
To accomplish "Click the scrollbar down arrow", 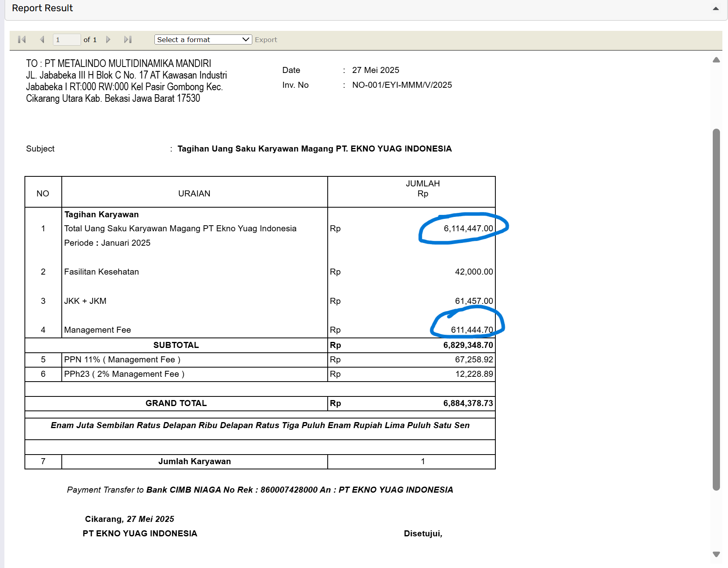I will point(716,554).
